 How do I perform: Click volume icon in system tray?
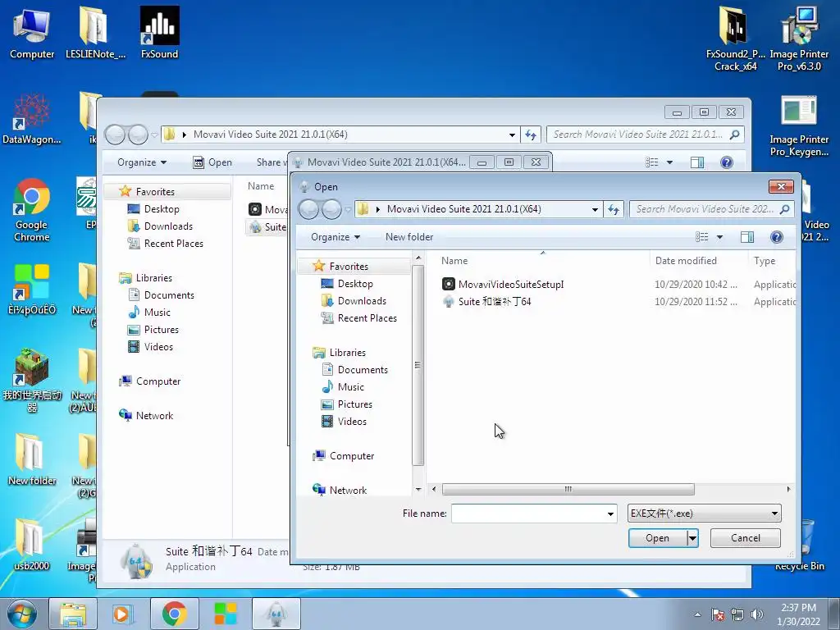[x=757, y=614]
